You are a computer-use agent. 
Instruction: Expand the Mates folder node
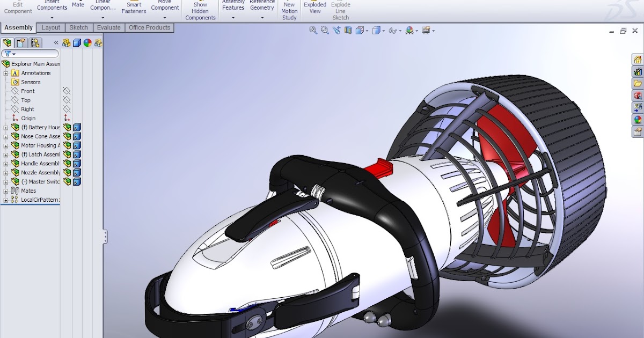[x=6, y=191]
